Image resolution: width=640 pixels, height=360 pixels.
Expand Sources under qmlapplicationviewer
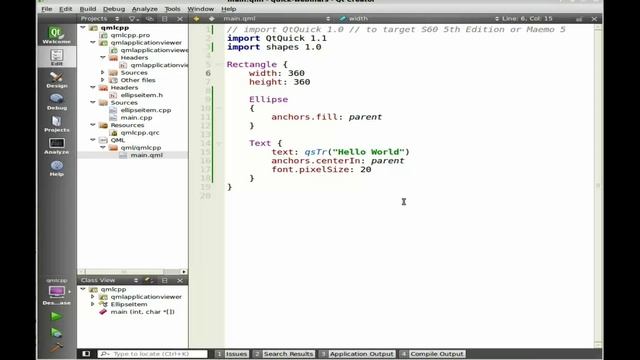point(103,72)
